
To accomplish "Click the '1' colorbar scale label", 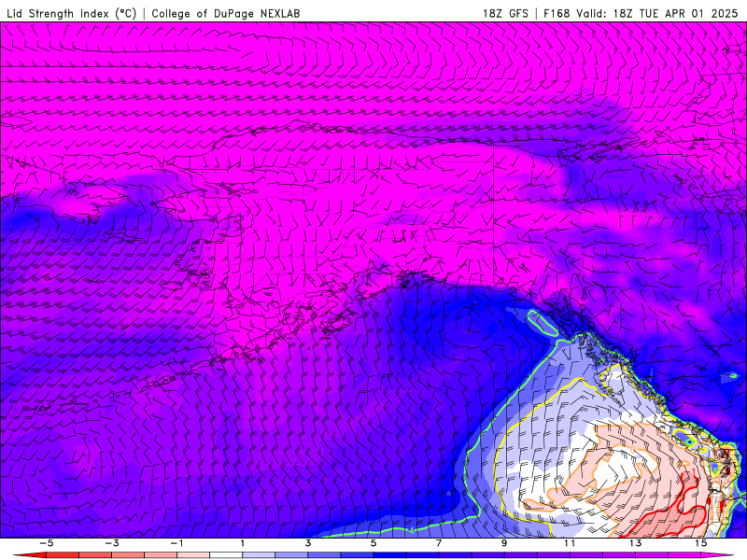I will (243, 543).
